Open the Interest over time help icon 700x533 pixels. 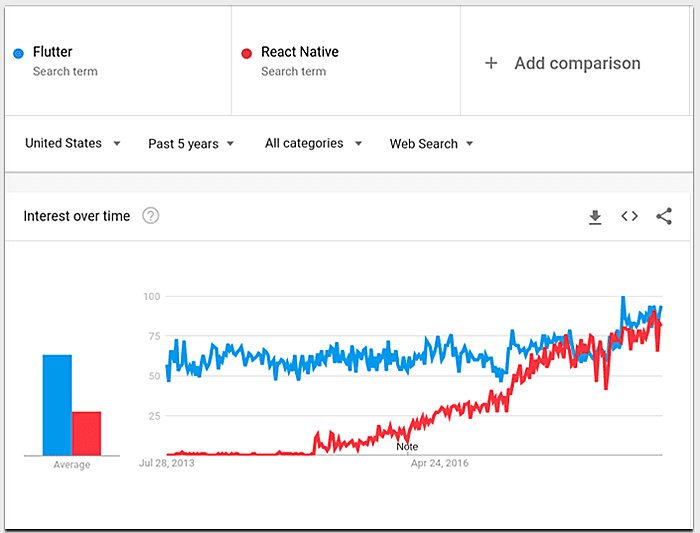tap(150, 216)
